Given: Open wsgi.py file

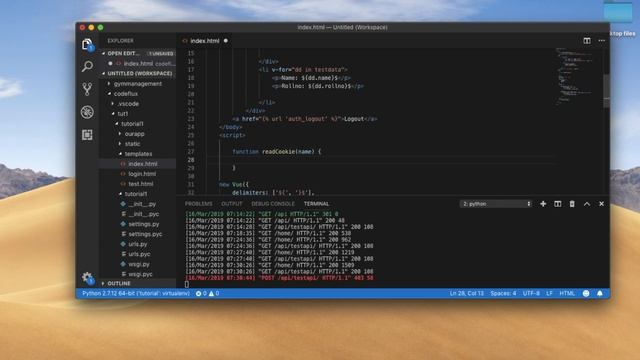Looking at the screenshot, I should coord(138,264).
